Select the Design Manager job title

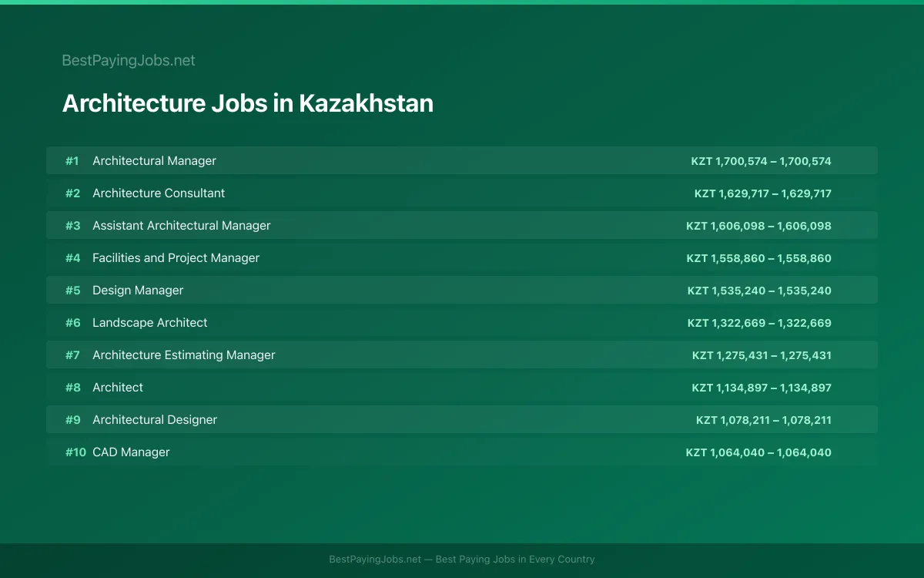(138, 291)
